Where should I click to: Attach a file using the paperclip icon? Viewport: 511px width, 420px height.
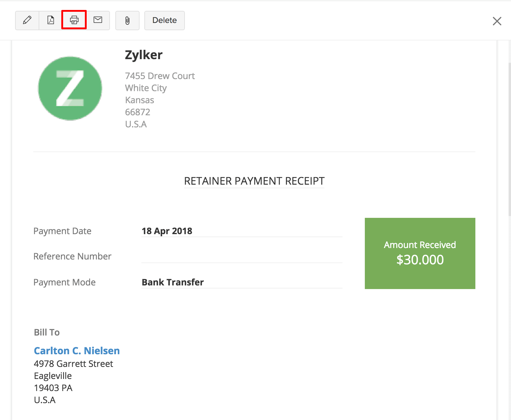click(x=127, y=20)
